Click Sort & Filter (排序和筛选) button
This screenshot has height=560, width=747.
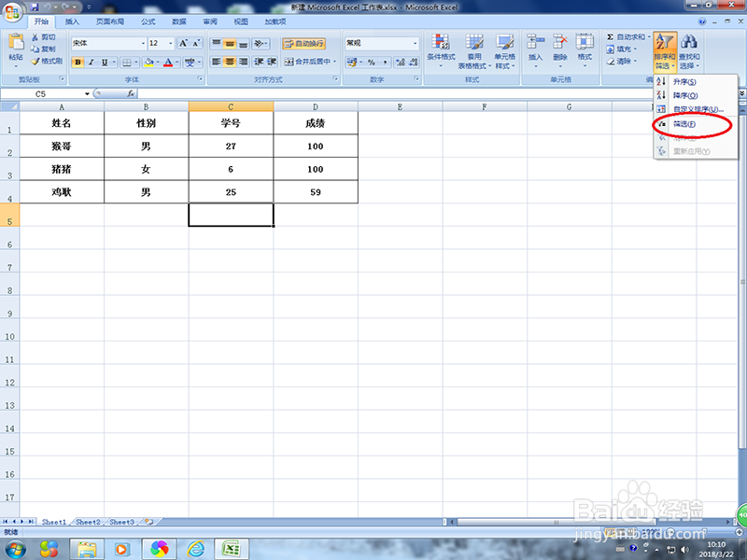click(x=665, y=51)
